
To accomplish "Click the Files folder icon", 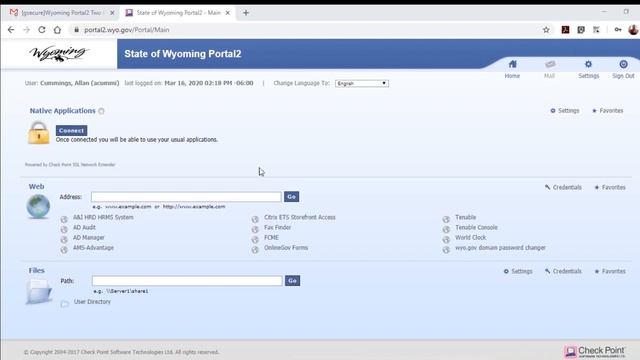I will click(x=39, y=291).
